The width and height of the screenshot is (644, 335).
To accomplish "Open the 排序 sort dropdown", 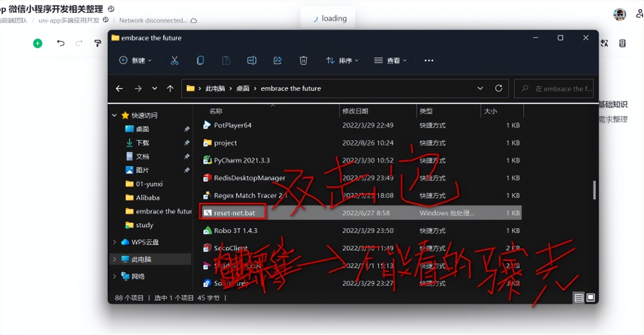I will point(342,60).
